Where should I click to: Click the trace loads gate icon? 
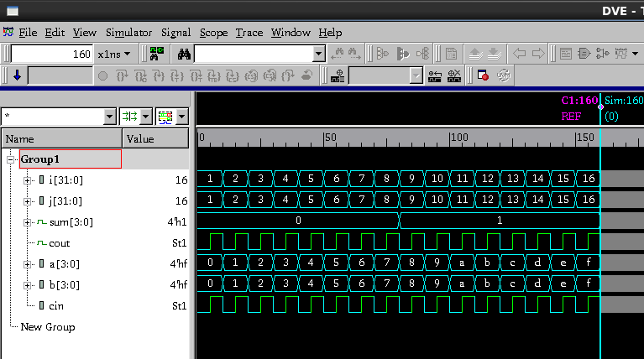[422, 54]
